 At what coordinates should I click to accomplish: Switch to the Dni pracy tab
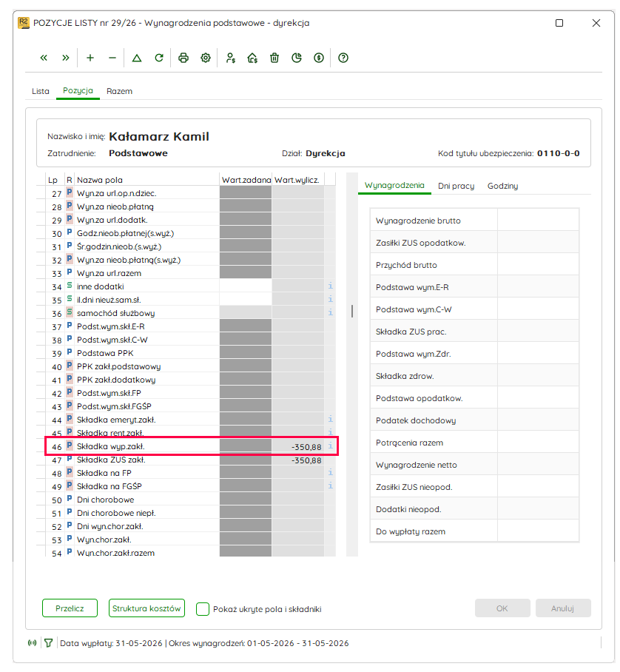coord(456,186)
